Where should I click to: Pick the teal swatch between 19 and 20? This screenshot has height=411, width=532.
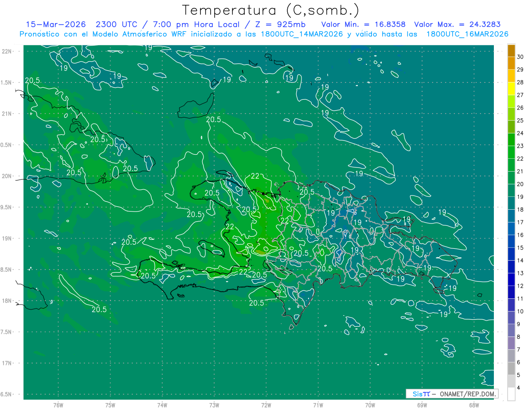[511, 190]
